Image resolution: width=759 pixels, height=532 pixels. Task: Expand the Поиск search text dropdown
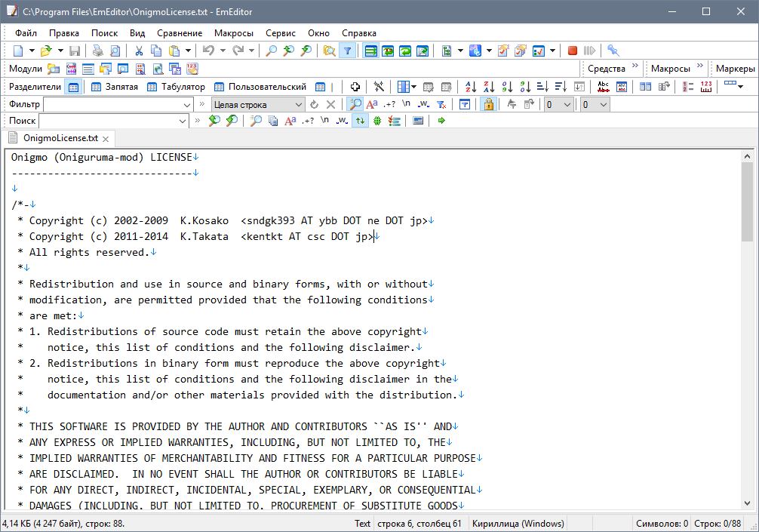(183, 121)
